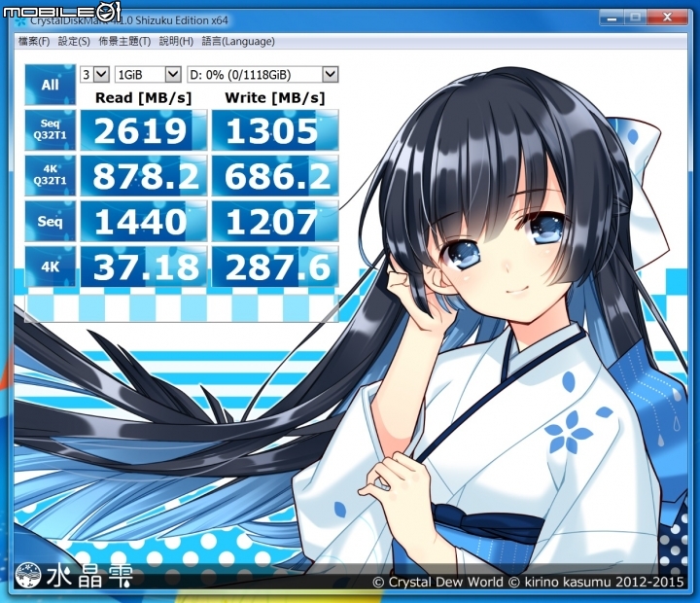Click the All benchmark button

50,85
